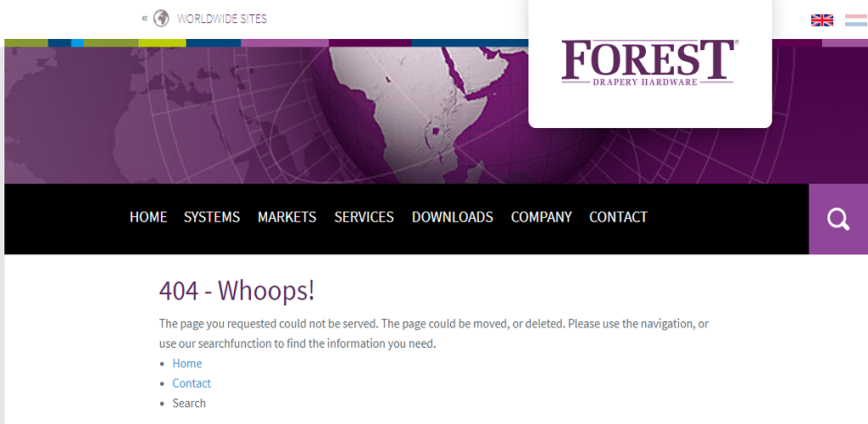Open the Worldwide Sites link

coord(222,19)
